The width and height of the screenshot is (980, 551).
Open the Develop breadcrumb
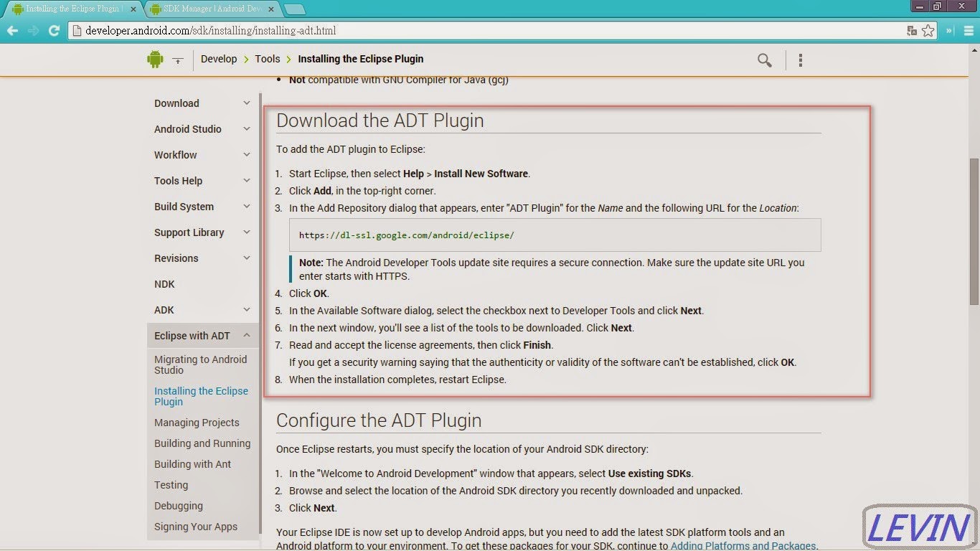click(219, 59)
